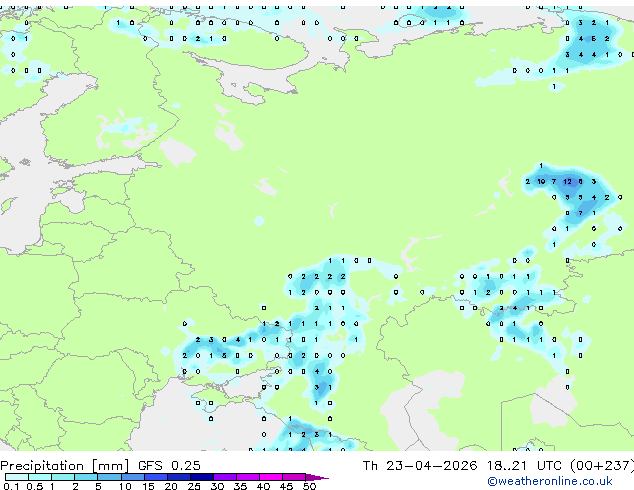The image size is (634, 490).
Task: Click the 'GFS 0.25' model label
Action: tap(169, 466)
